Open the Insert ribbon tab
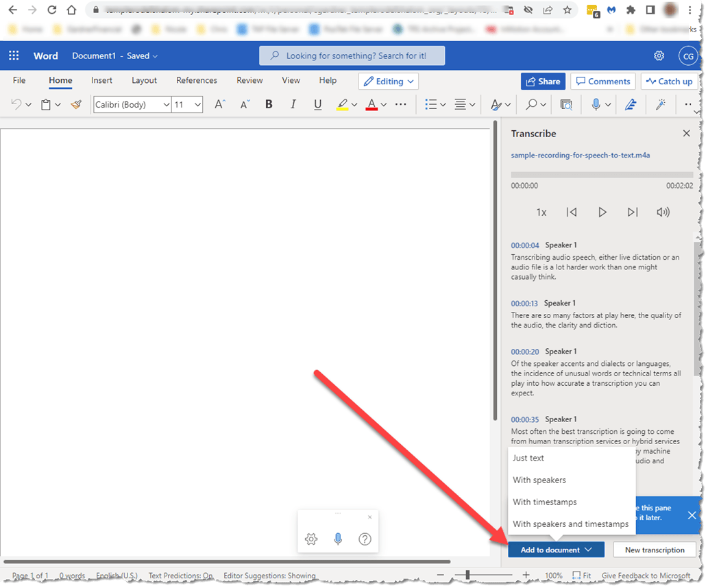708x588 pixels. tap(102, 80)
